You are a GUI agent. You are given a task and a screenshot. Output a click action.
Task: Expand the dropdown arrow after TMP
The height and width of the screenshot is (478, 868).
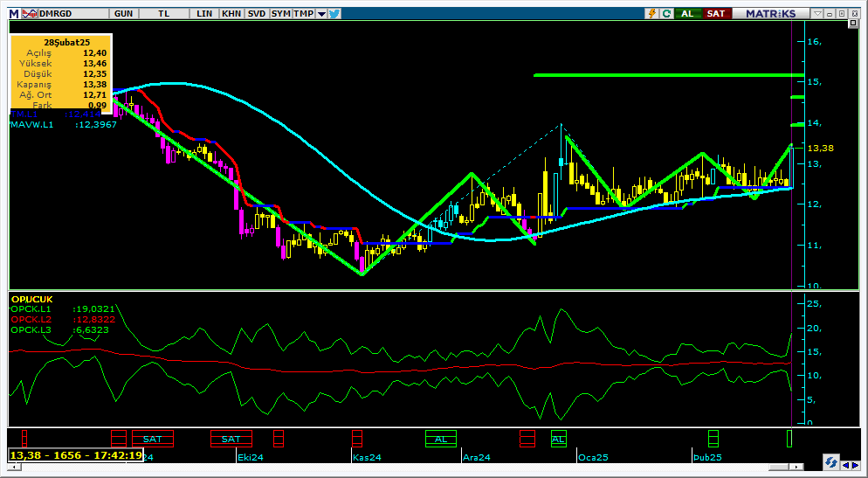321,14
